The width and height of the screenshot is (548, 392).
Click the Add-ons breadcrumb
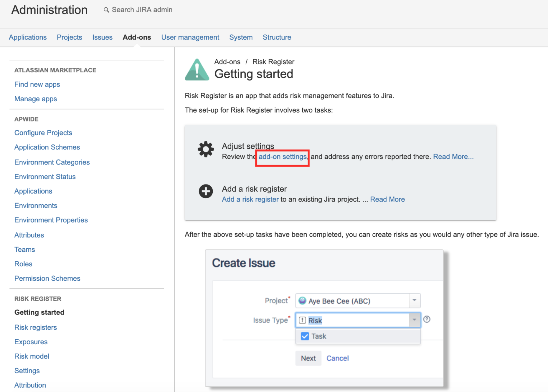[x=227, y=62]
